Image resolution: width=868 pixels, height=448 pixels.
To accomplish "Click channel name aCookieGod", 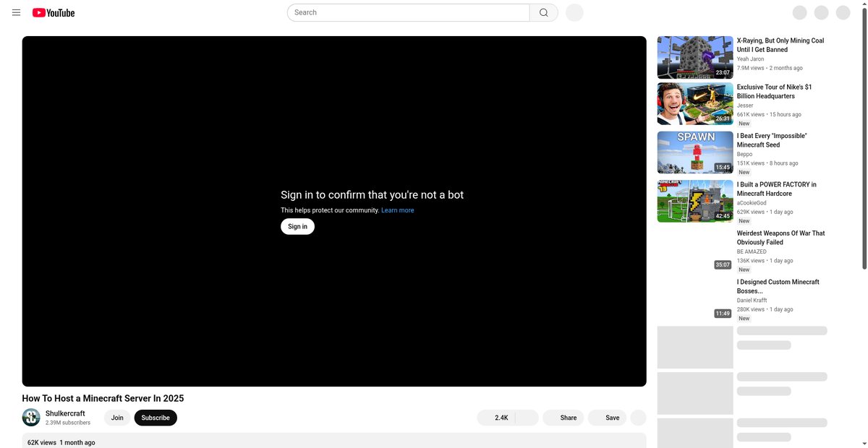I will click(752, 203).
